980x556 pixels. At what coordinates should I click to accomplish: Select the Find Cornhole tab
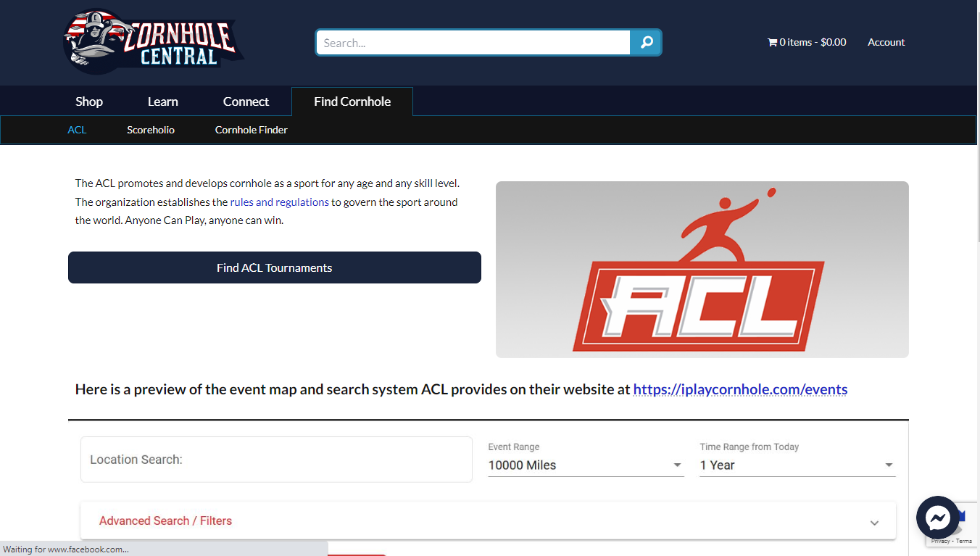(352, 101)
